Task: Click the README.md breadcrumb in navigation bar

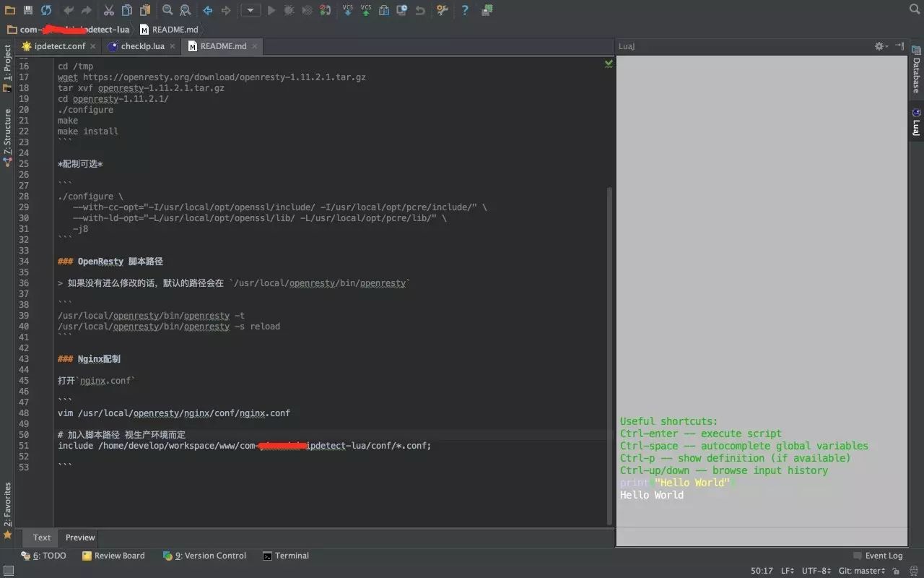Action: click(169, 30)
